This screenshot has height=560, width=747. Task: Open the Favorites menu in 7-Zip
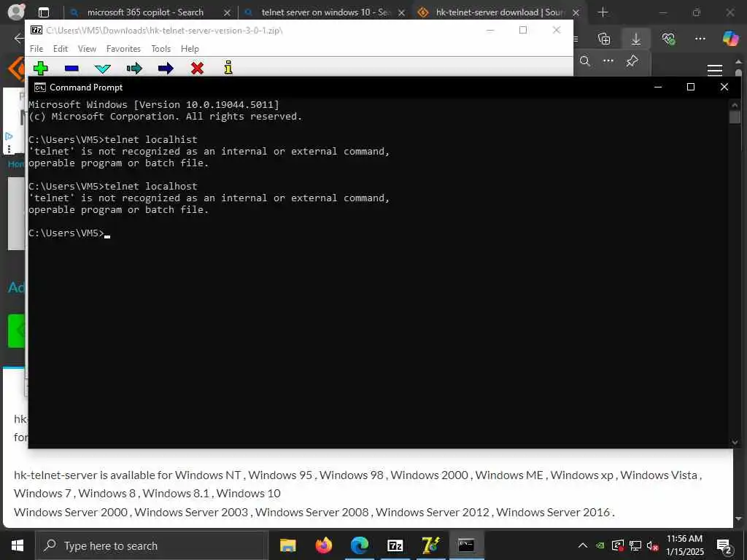click(123, 49)
